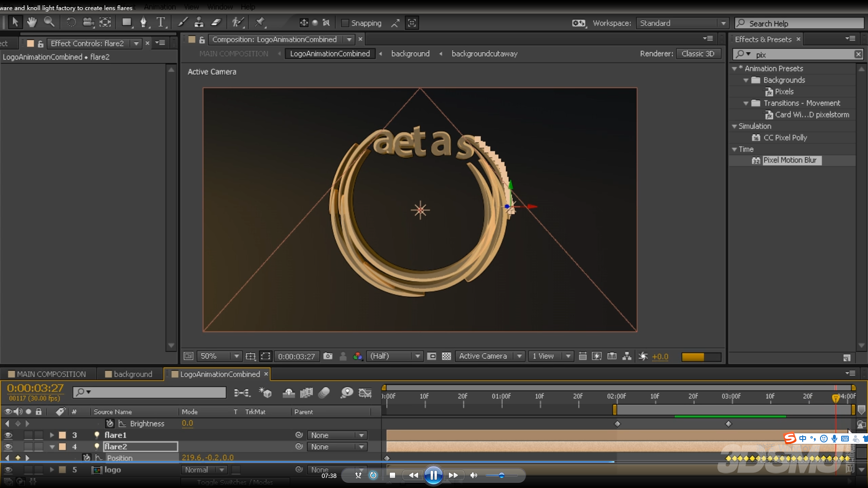Select the Roto Brush tool
This screenshot has width=868, height=488.
point(238,22)
